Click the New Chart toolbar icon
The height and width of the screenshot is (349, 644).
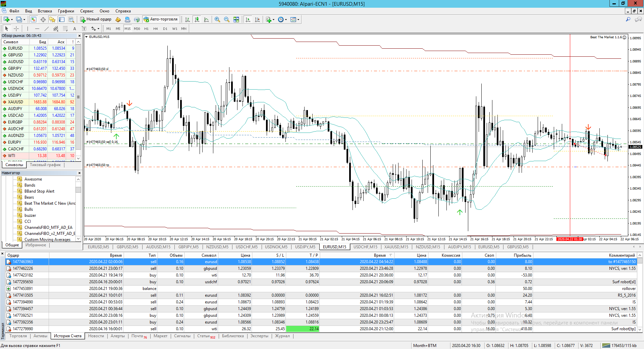(x=6, y=19)
